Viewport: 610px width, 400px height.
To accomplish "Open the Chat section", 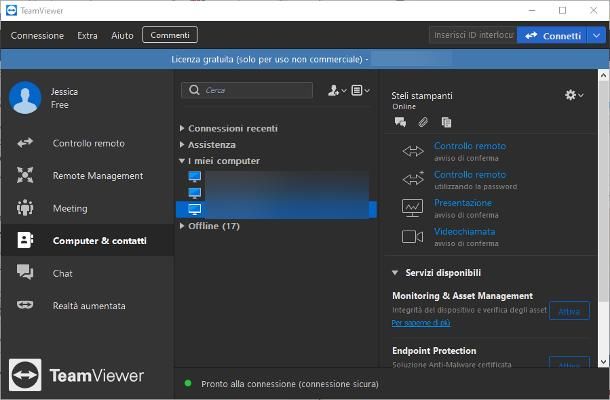I will (88, 273).
